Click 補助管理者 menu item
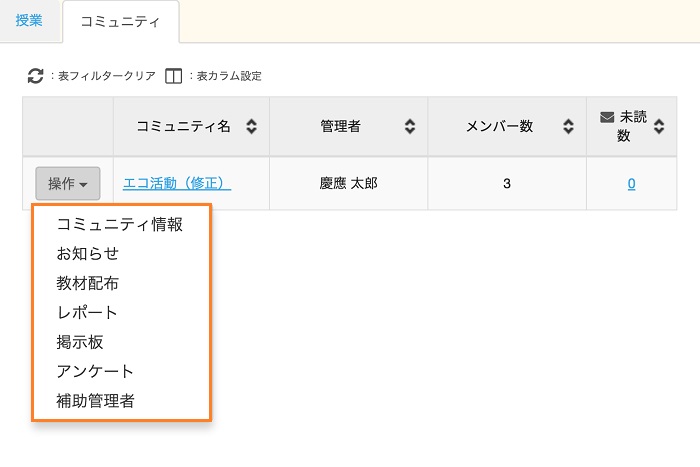The image size is (700, 467). click(96, 401)
